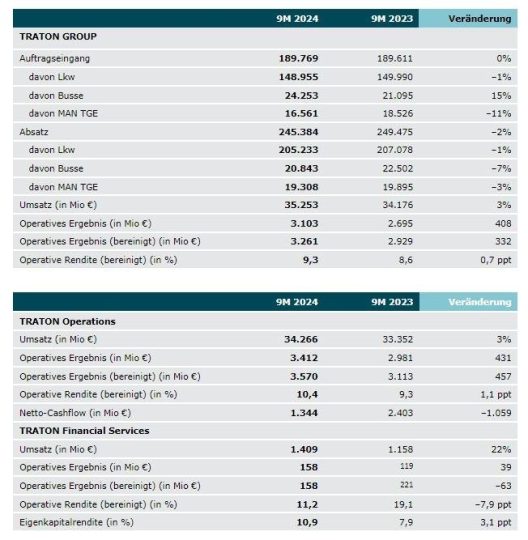Select the Netto-Cashflow row label
This screenshot has height=540, width=528.
[75, 413]
